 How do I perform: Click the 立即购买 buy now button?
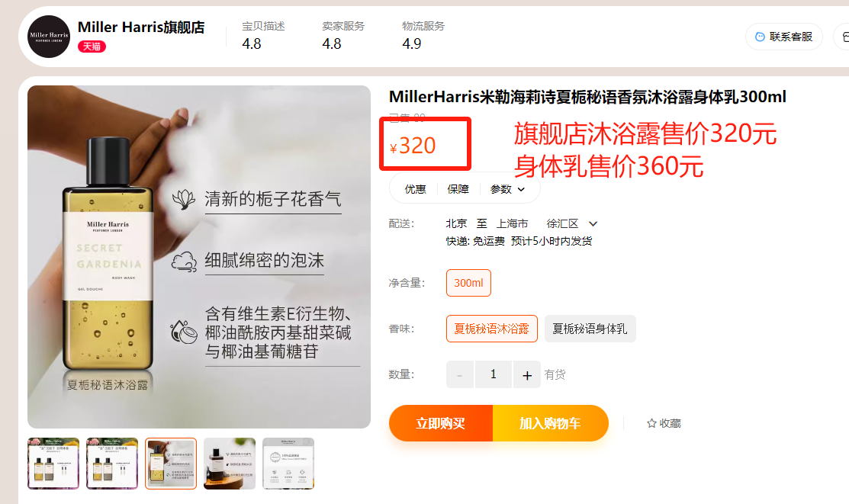click(x=441, y=423)
